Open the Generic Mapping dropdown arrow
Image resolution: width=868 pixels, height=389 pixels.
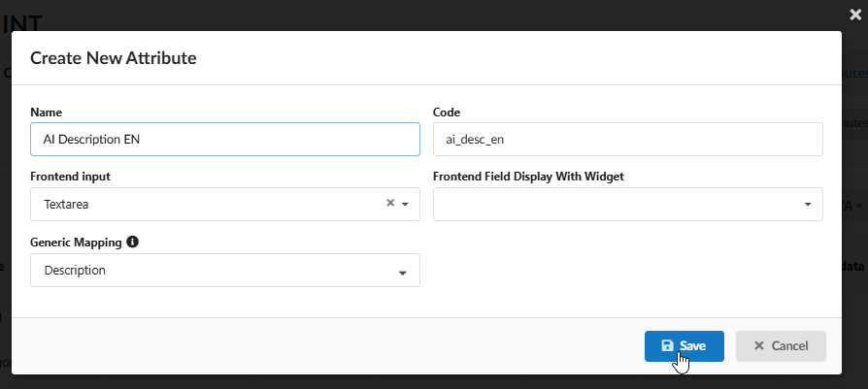click(x=403, y=273)
